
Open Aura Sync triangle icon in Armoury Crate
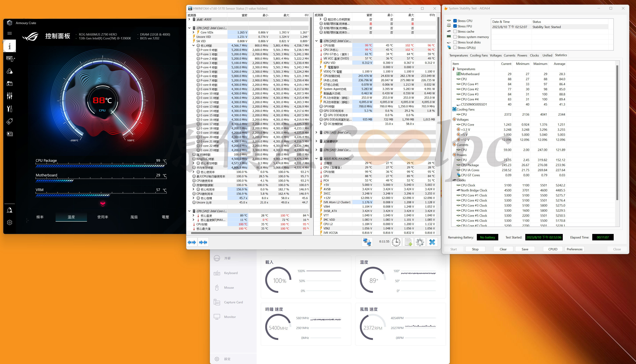[9, 71]
